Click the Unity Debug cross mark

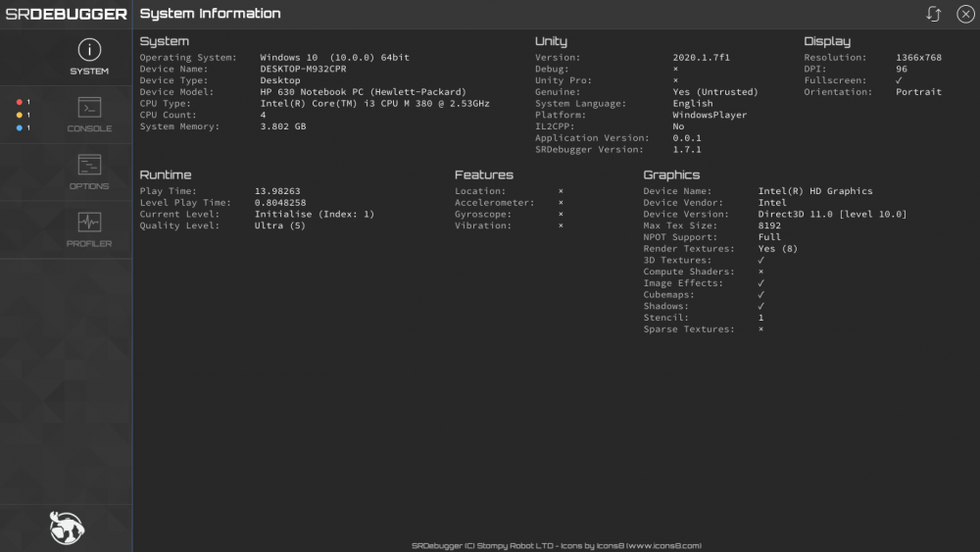[x=675, y=69]
